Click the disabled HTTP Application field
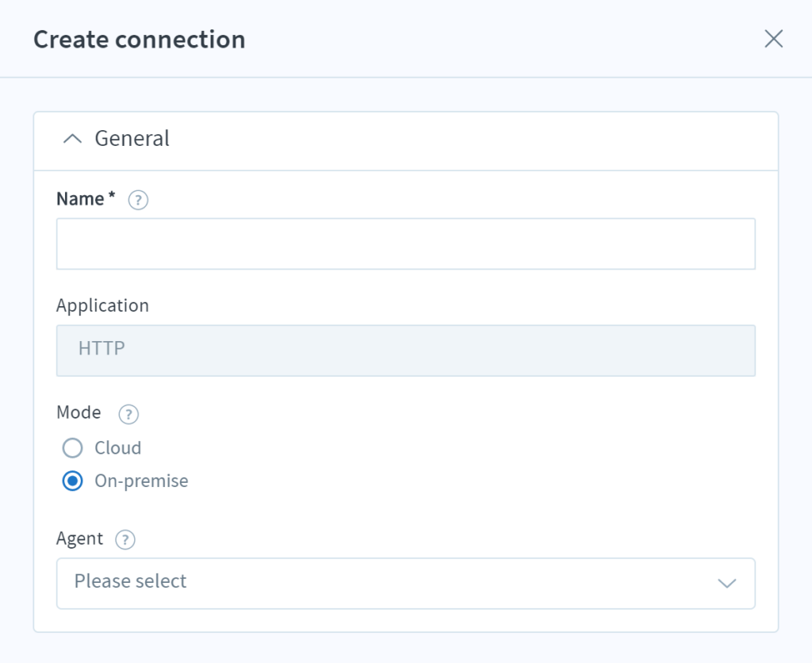This screenshot has height=663, width=812. coord(406,350)
